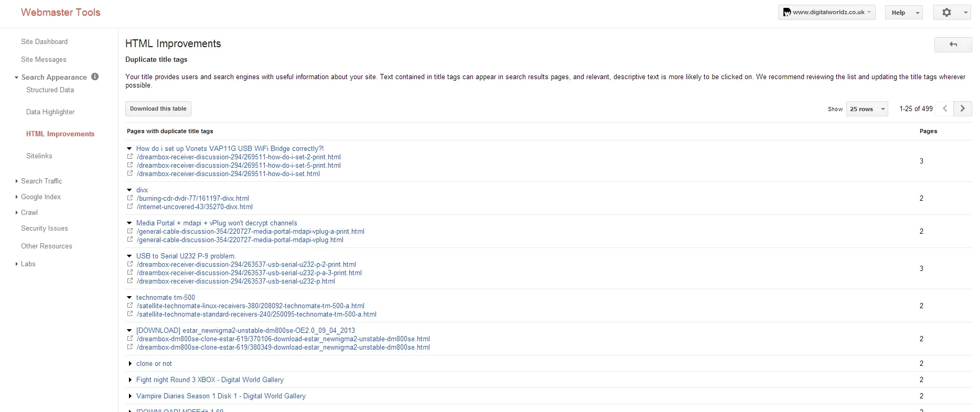The image size is (980, 412).
Task: Open Security Issues in sidebar
Action: (x=45, y=228)
